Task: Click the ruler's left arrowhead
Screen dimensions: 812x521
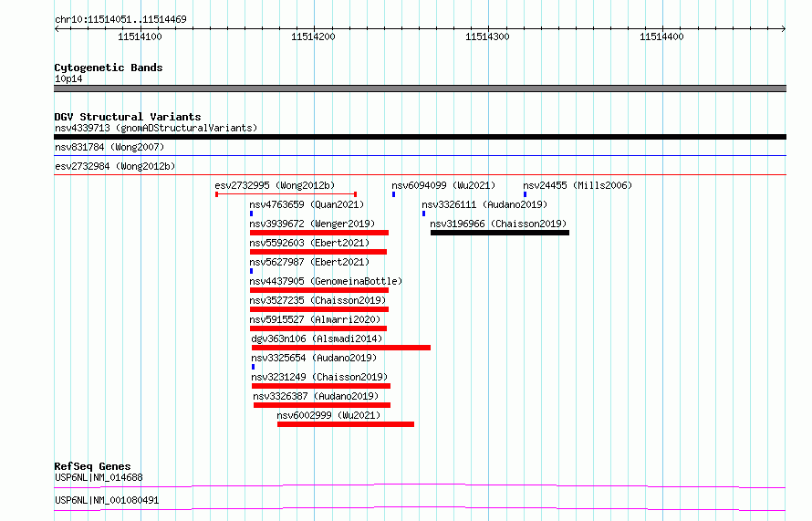Action: [x=57, y=28]
